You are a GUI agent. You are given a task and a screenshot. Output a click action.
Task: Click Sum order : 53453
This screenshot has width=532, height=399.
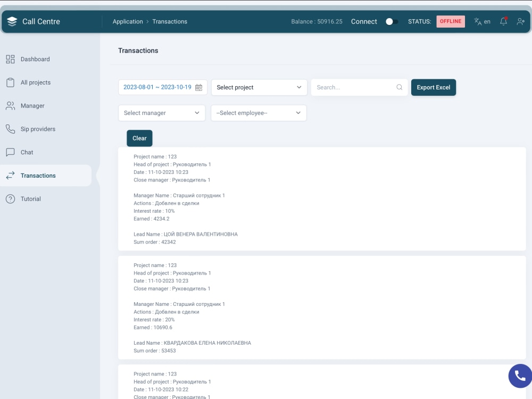click(x=155, y=351)
